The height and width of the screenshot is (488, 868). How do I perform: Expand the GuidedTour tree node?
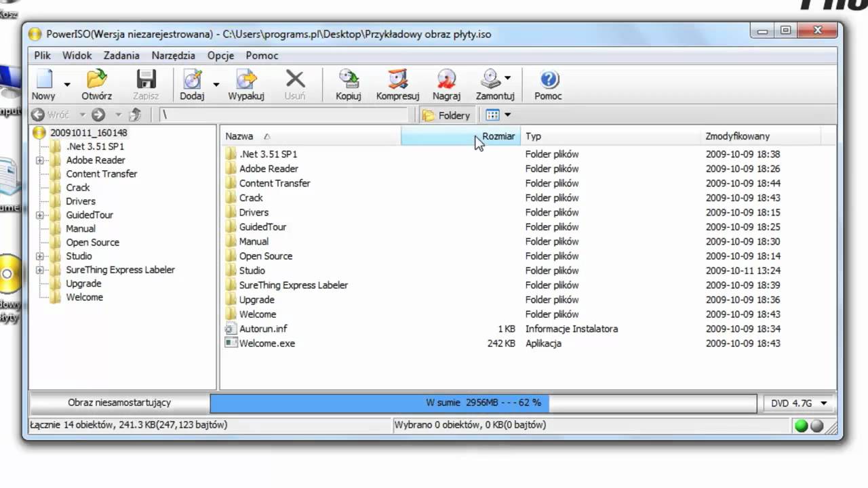pos(39,216)
